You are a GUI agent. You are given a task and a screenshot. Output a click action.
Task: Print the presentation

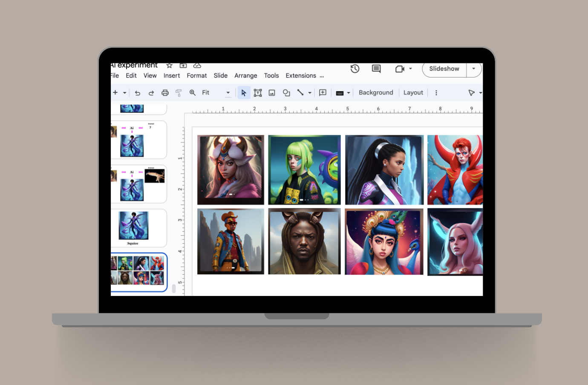pos(165,92)
